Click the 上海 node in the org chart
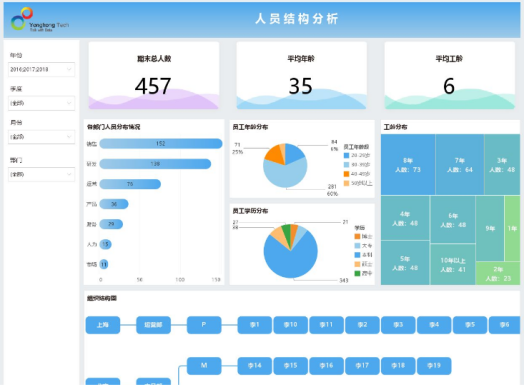This screenshot has width=524, height=388. (103, 325)
